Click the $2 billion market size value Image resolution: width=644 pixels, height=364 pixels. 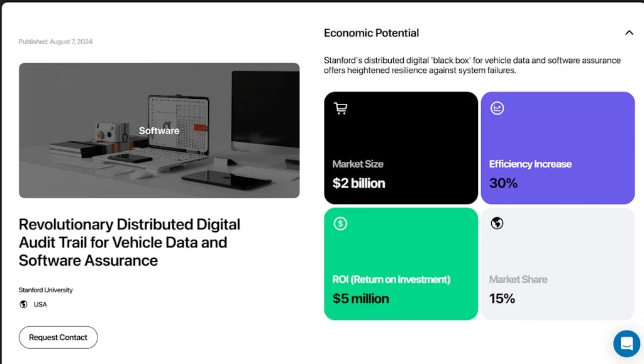(358, 183)
